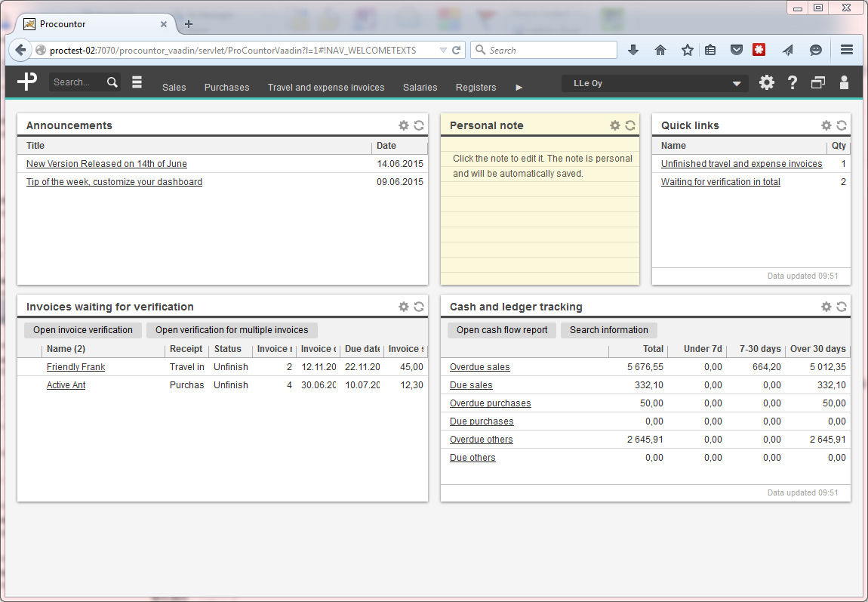Click Open verification for multiple invoices
The width and height of the screenshot is (868, 602).
(x=232, y=330)
